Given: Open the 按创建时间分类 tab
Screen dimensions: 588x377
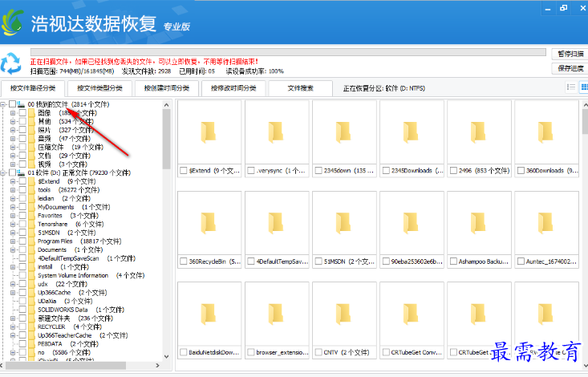Looking at the screenshot, I should 167,88.
